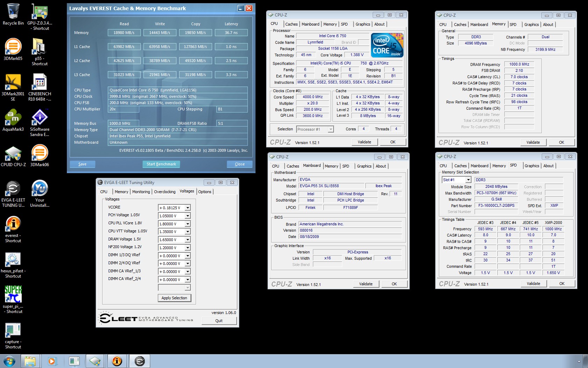Click the Part Number F3-16000CL7-2GBPS field

tap(496, 206)
